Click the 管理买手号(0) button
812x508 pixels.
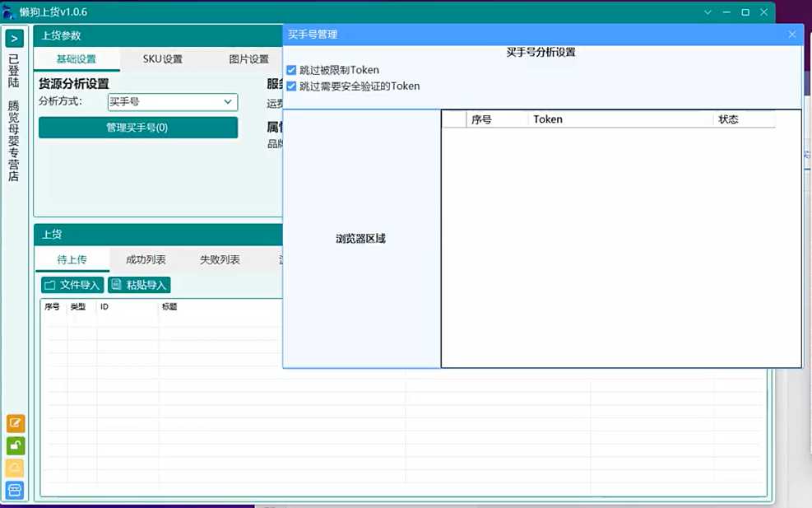tap(137, 128)
